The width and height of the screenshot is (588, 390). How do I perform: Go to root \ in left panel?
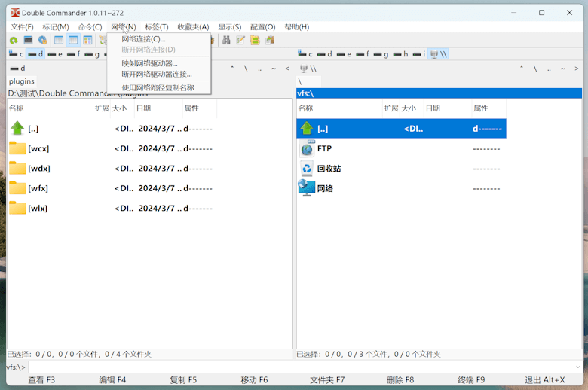pyautogui.click(x=246, y=69)
